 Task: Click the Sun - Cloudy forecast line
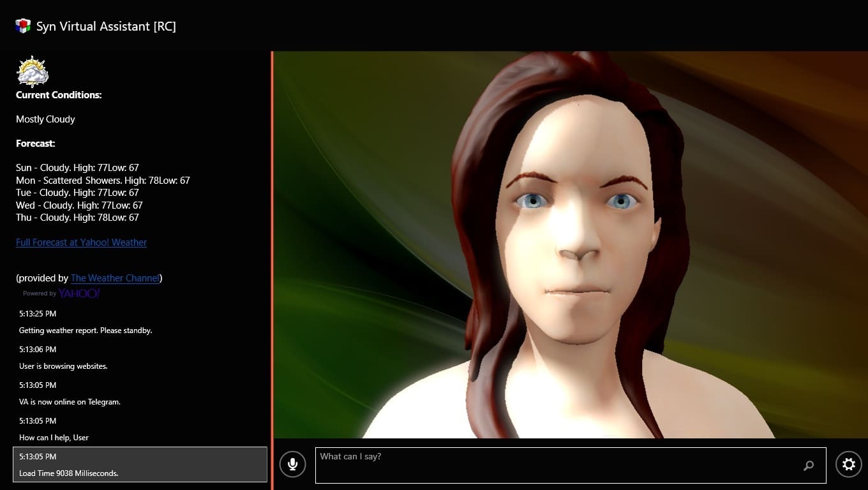[x=77, y=168]
